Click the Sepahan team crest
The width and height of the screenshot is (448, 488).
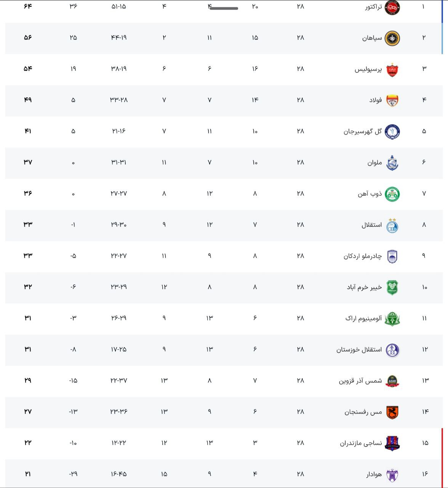point(392,38)
